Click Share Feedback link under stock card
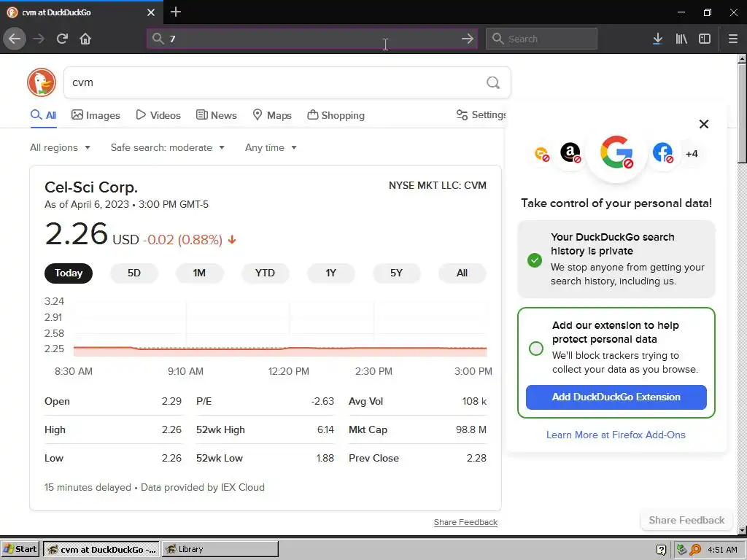747x560 pixels. pos(465,522)
